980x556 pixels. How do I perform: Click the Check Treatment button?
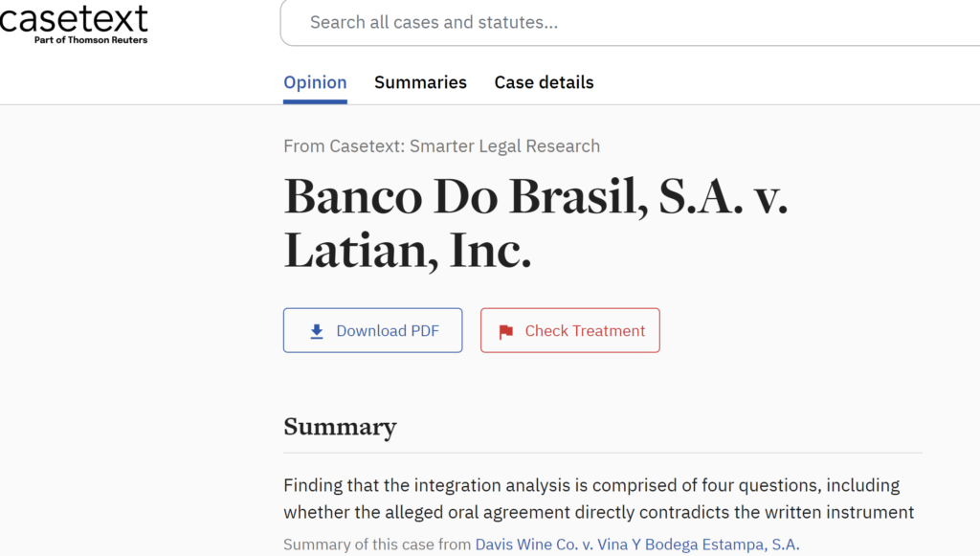570,330
